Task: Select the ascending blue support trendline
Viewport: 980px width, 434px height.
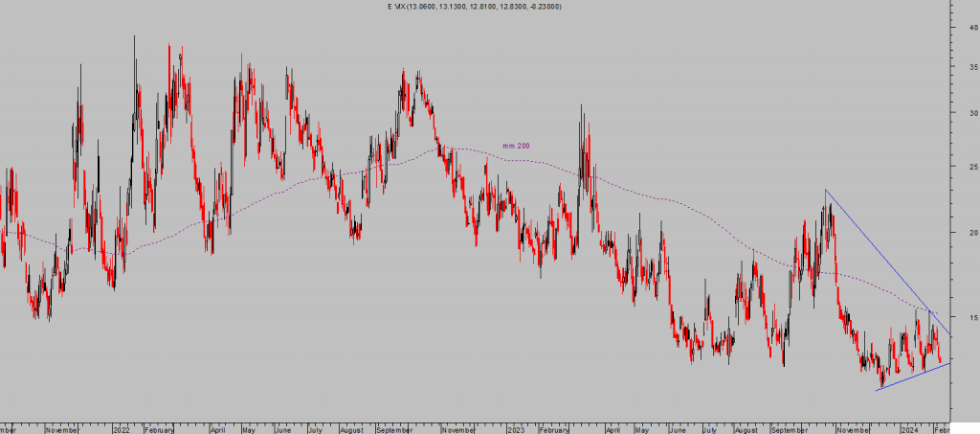Action: click(912, 377)
